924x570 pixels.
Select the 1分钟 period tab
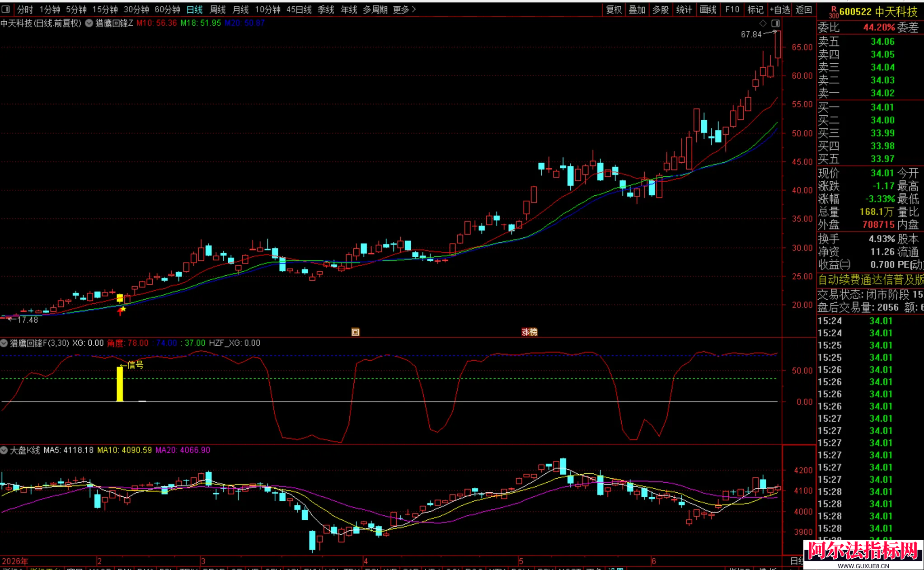pos(50,9)
